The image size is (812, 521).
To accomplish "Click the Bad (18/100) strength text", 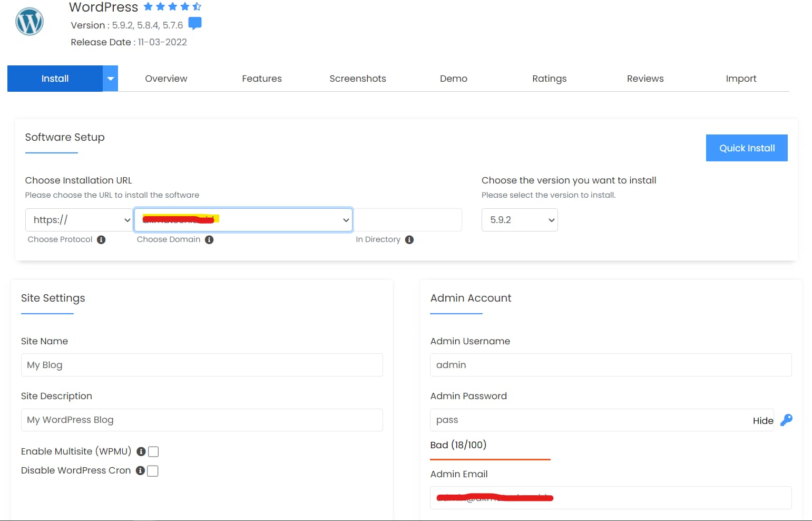I will tap(458, 445).
